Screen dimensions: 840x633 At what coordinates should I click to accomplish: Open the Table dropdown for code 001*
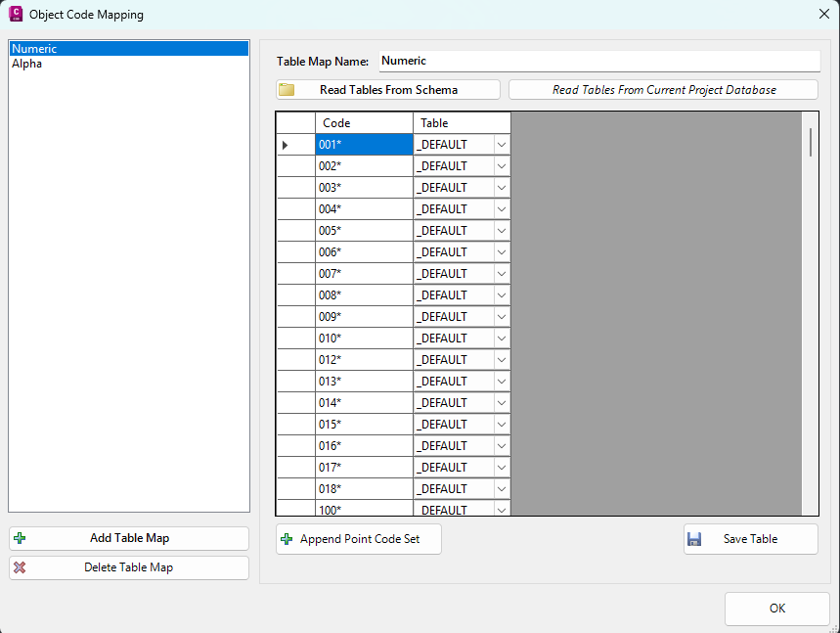point(502,145)
